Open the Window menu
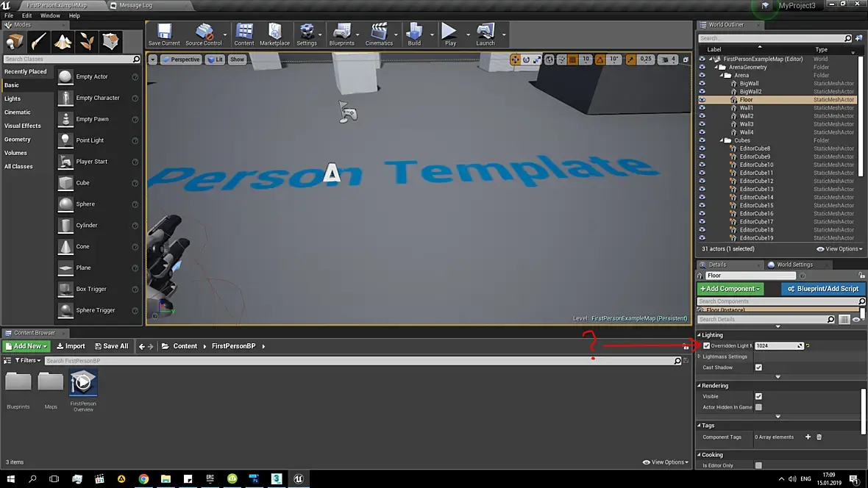The height and width of the screenshot is (488, 868). pyautogui.click(x=50, y=15)
